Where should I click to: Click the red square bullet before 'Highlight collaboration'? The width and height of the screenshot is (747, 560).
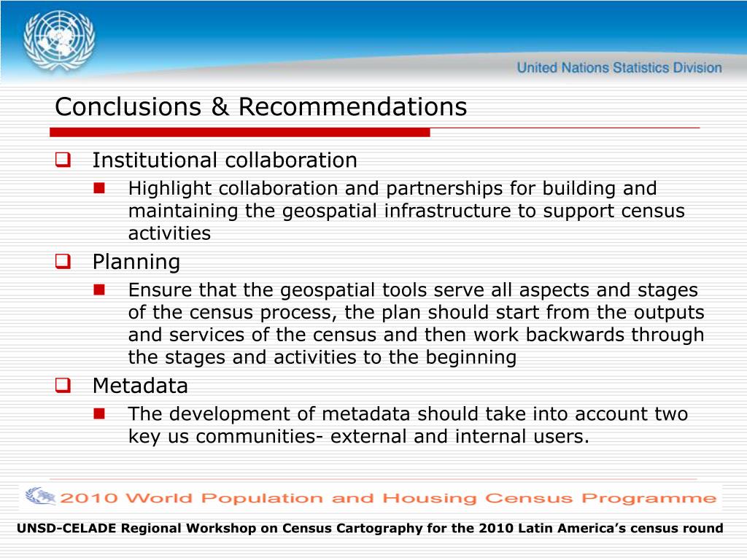coord(99,188)
